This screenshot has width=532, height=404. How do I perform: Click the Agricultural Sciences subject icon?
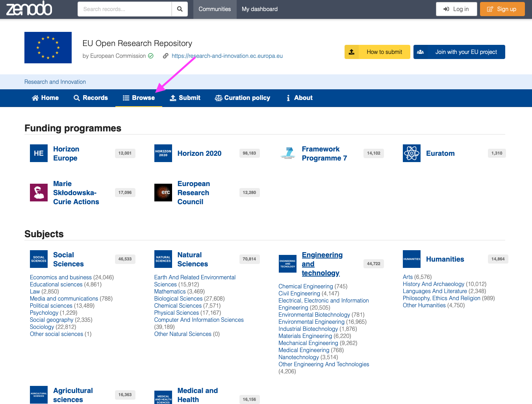tap(39, 395)
